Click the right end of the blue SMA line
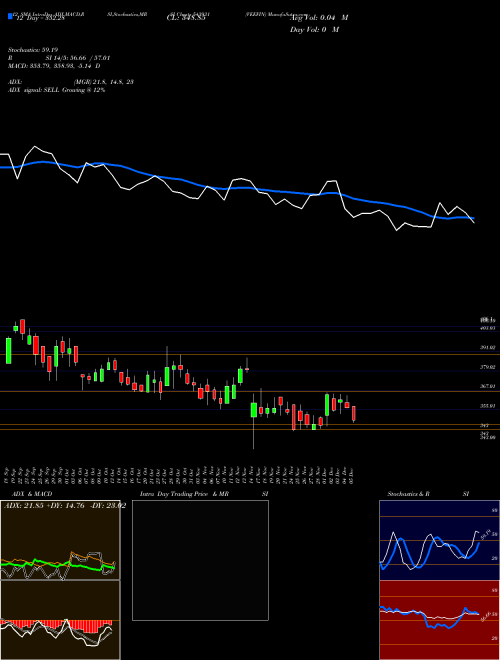Image resolution: width=500 pixels, height=660 pixels. tap(473, 218)
